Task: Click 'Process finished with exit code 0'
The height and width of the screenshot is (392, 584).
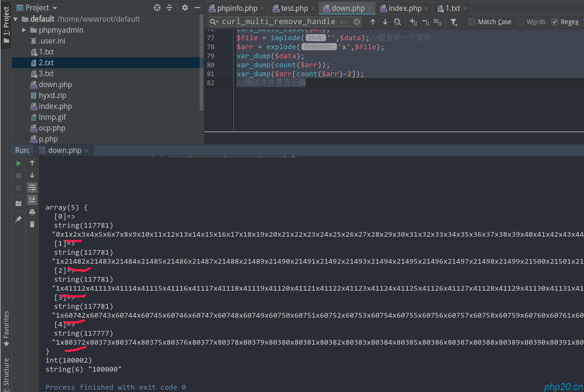Action: click(115, 387)
